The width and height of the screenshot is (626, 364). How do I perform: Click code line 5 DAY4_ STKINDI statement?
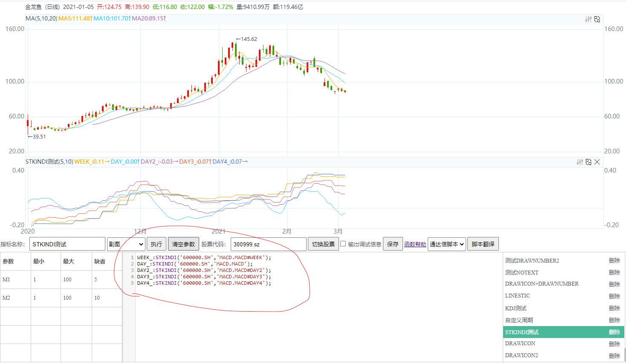tap(204, 283)
